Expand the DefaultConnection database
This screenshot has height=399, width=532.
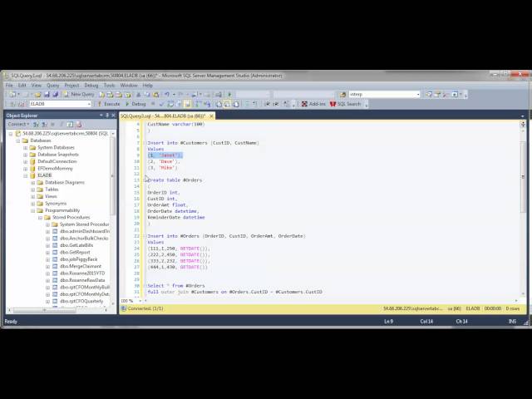click(26, 161)
